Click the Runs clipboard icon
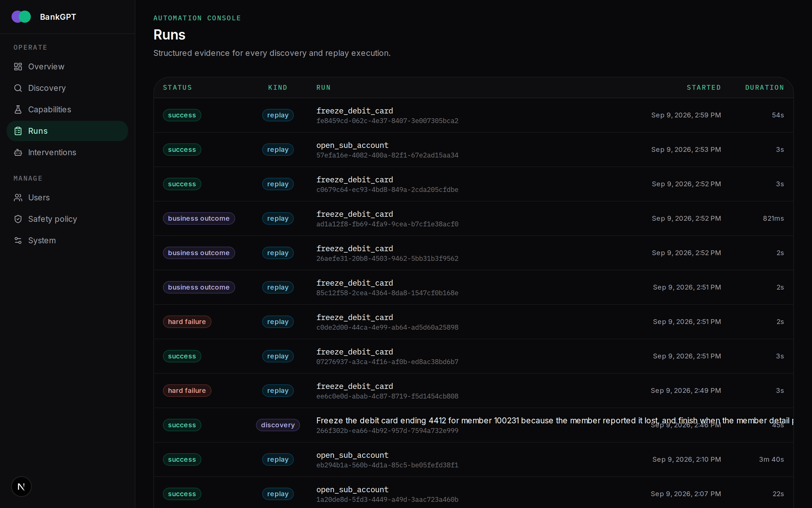 point(18,131)
